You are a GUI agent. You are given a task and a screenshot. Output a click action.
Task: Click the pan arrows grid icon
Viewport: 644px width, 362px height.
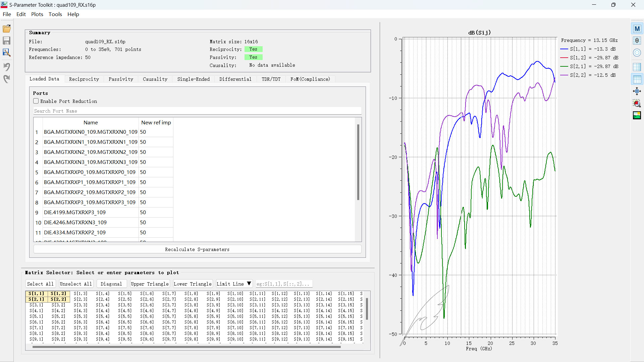[x=637, y=91]
